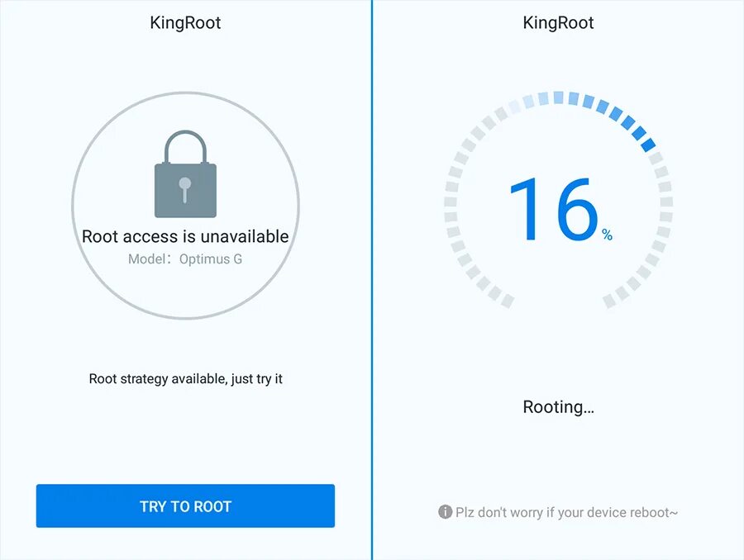Click 'Plz don't worry if your device reboot~' text
The image size is (744, 560).
coord(566,512)
